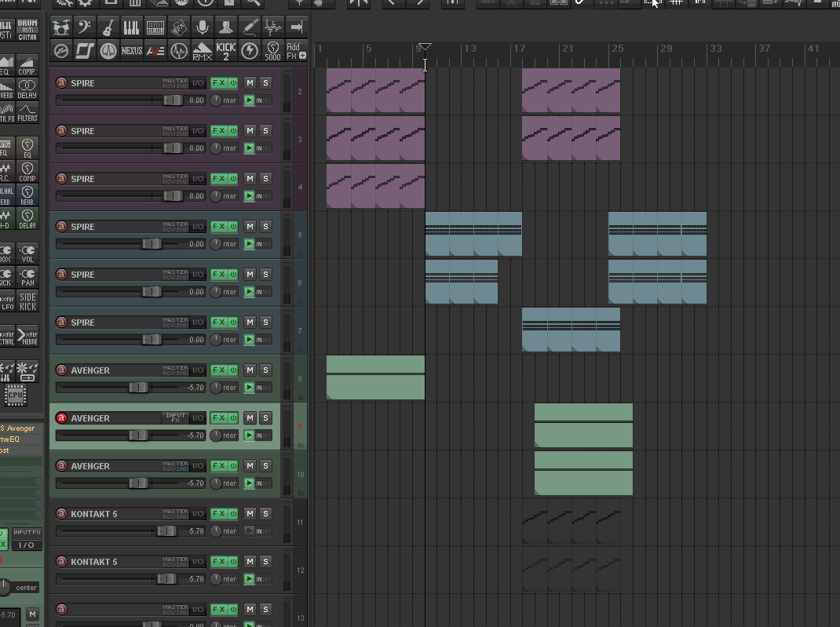Click the piano keys toolbar icon
Viewport: 840px width, 627px height.
131,27
